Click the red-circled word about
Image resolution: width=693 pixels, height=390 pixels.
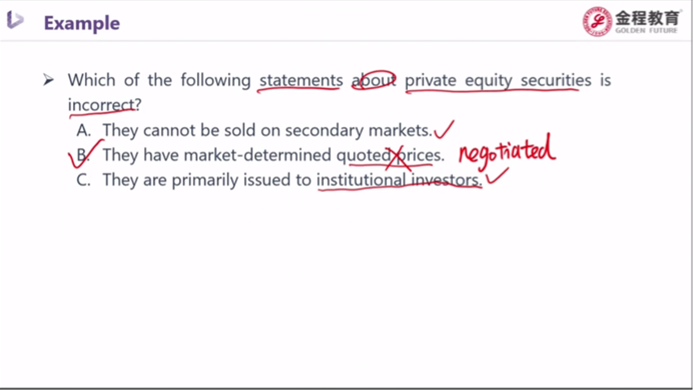pyautogui.click(x=373, y=80)
